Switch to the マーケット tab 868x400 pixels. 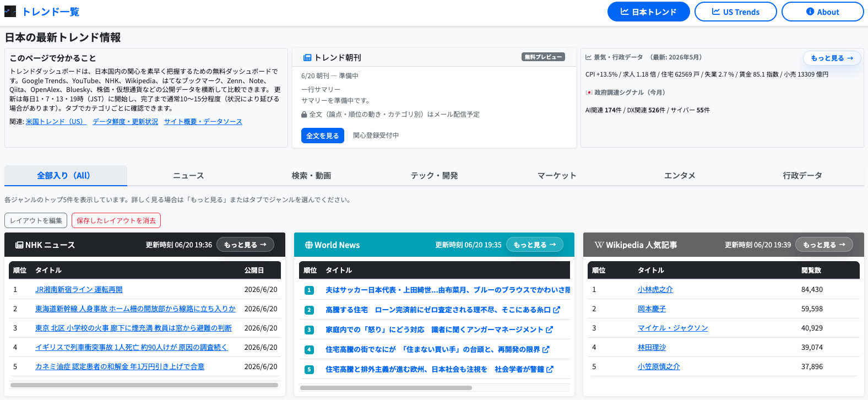coord(557,175)
